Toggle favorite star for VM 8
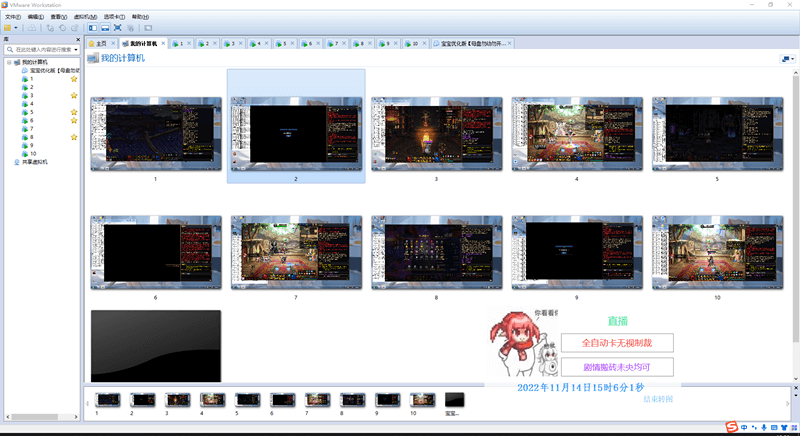Screen dimensions: 800x436 click(74, 137)
